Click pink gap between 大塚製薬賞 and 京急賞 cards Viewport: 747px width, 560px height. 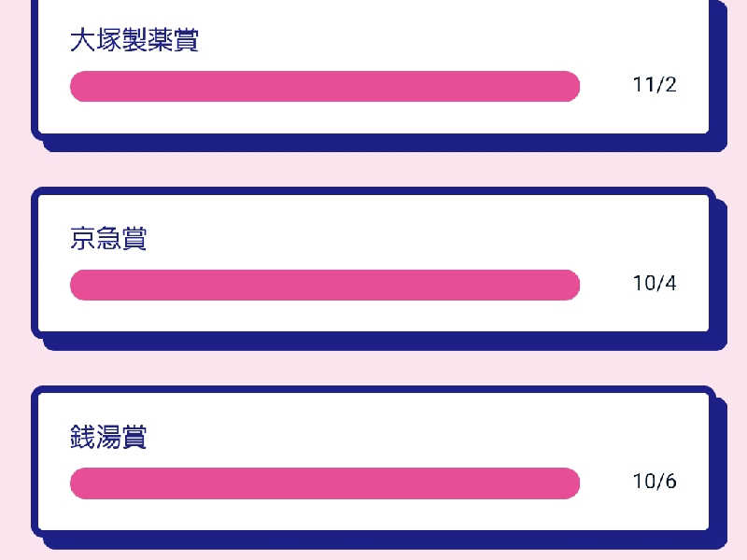coord(373,170)
